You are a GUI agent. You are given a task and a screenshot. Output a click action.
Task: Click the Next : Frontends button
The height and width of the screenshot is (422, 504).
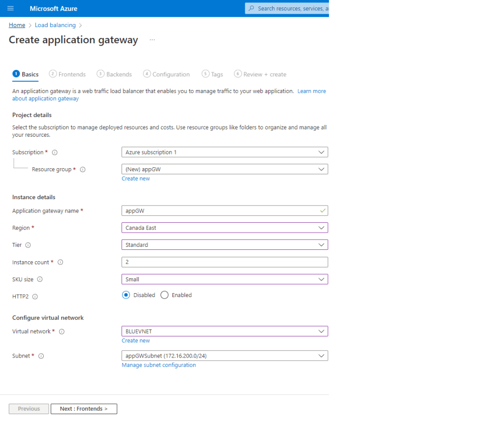point(84,409)
